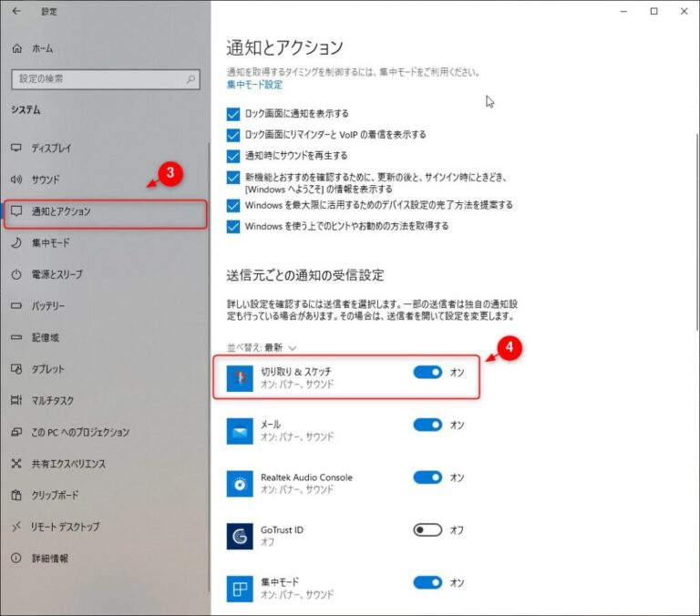The height and width of the screenshot is (616, 700).
Task: Select この PC へのプロジェクション in the sidebar
Action: click(x=80, y=432)
